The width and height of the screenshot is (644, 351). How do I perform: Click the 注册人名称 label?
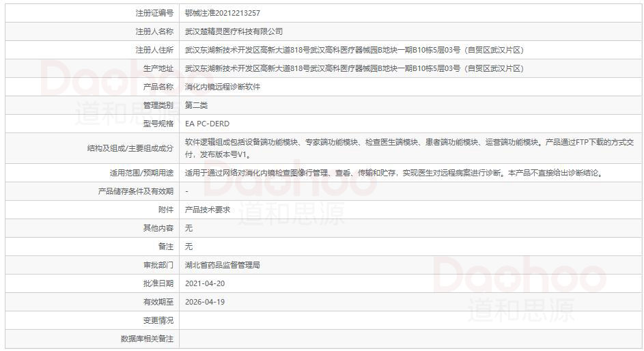[x=154, y=31]
